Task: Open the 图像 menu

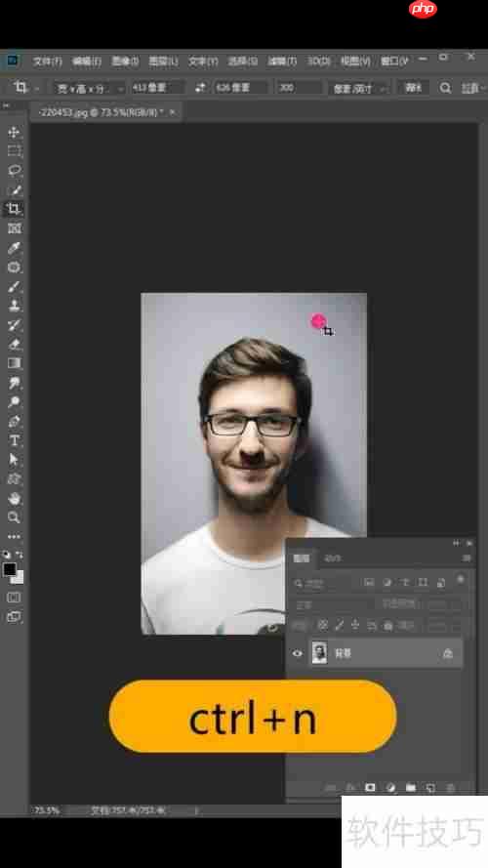Action: click(x=125, y=62)
